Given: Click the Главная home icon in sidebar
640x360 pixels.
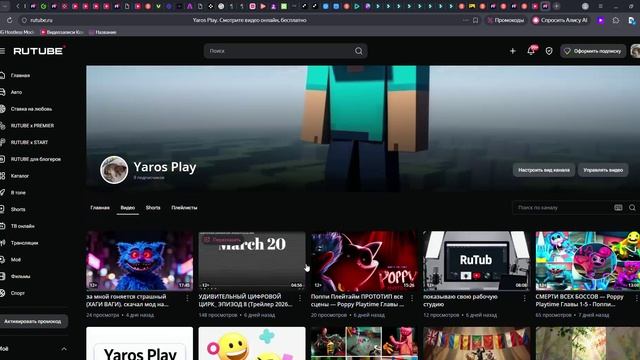Looking at the screenshot, I should 2,76.
